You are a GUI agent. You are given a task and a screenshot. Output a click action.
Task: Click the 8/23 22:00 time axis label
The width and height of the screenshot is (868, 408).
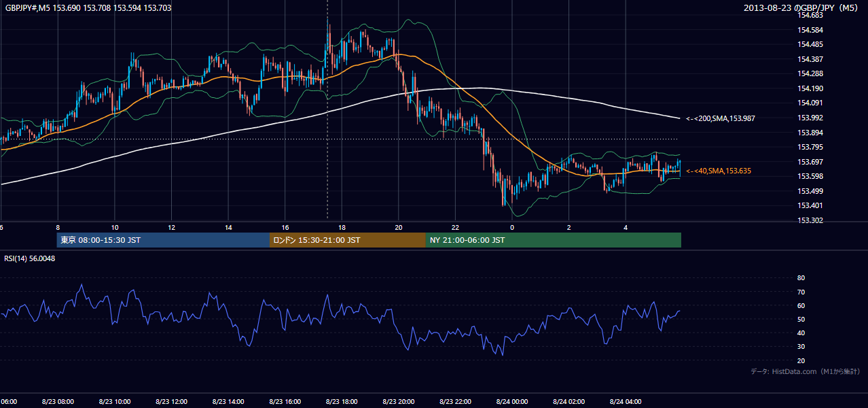(x=455, y=401)
